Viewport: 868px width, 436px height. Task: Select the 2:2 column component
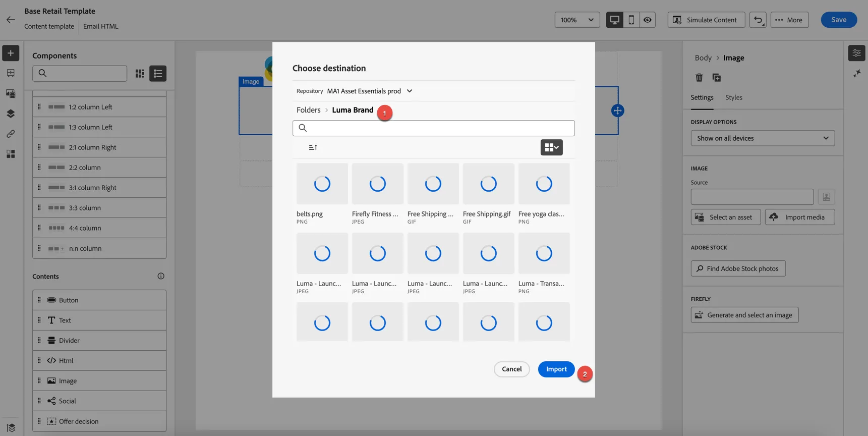tap(99, 168)
